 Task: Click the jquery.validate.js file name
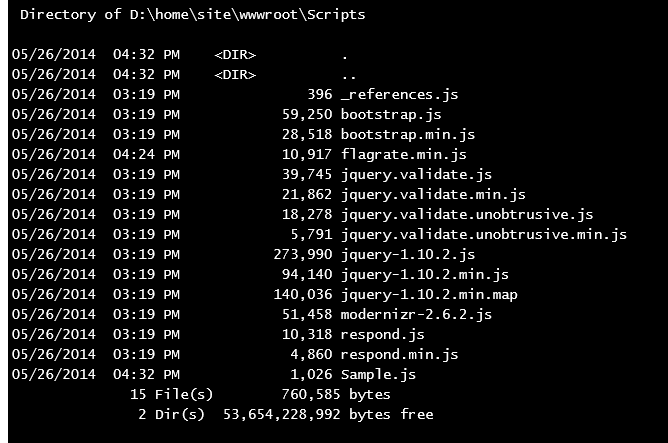pos(416,174)
